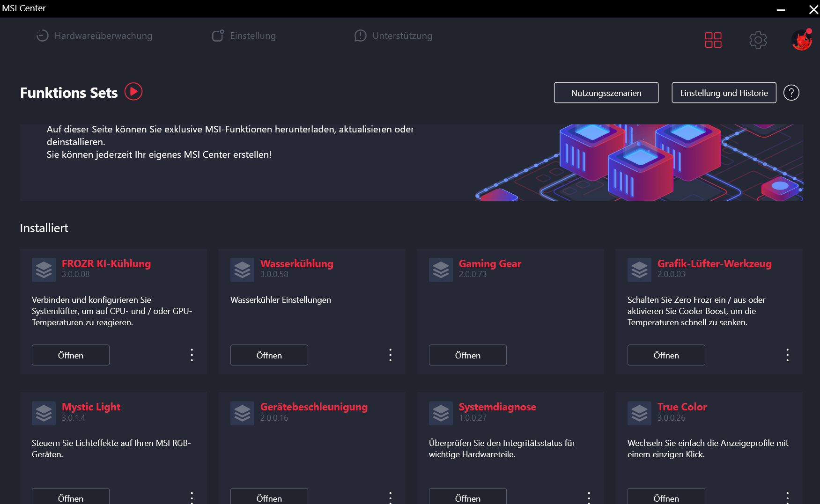Click version text 3.0.0.58
This screenshot has width=820, height=504.
pos(274,274)
